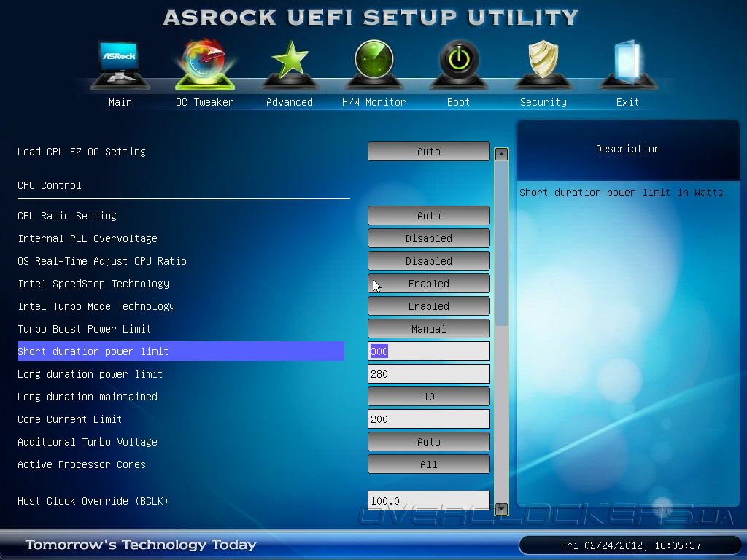Select Turbo Boost Power Limit label
The image size is (747, 560).
coord(85,329)
